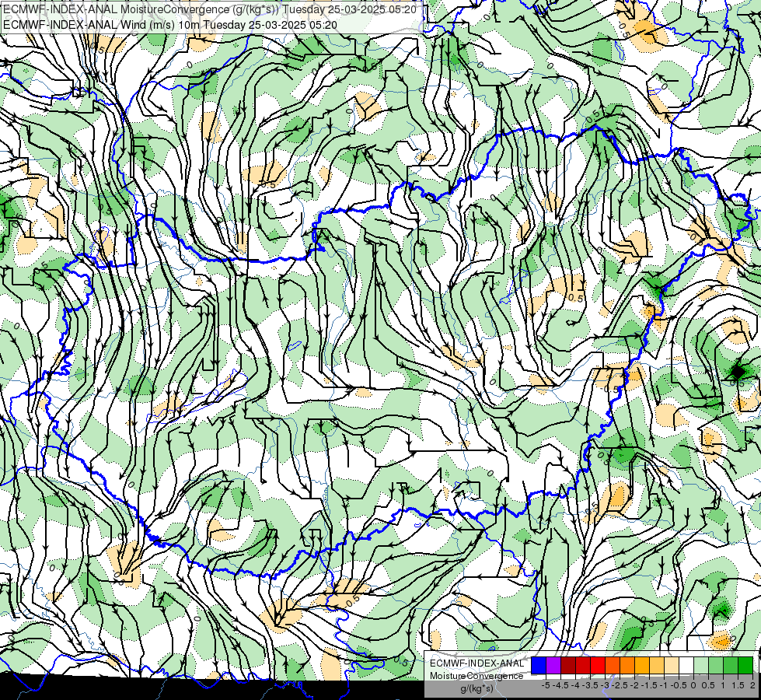Screen dimensions: 761x700
Task: Click the MoistureConvergence label in the legend box
Action: 476,676
